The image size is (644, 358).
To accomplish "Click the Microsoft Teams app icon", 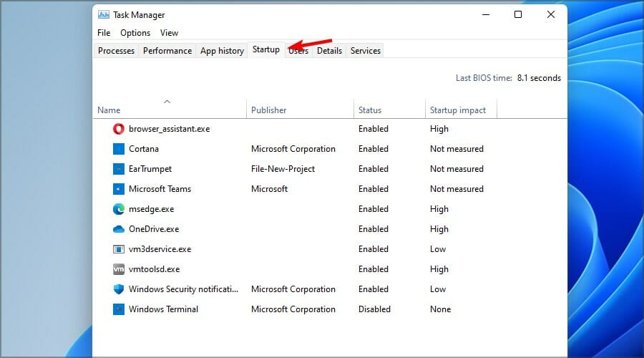I will [118, 189].
